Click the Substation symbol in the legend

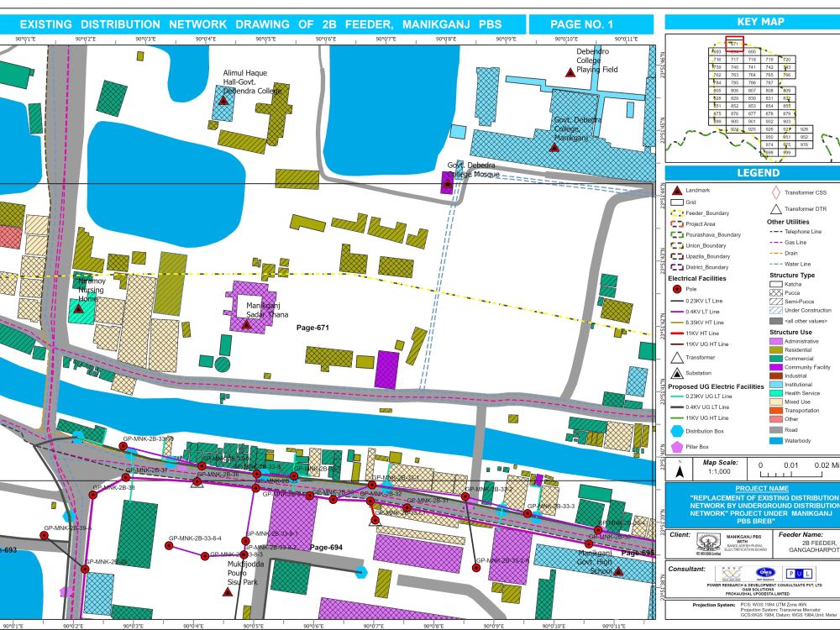click(676, 371)
